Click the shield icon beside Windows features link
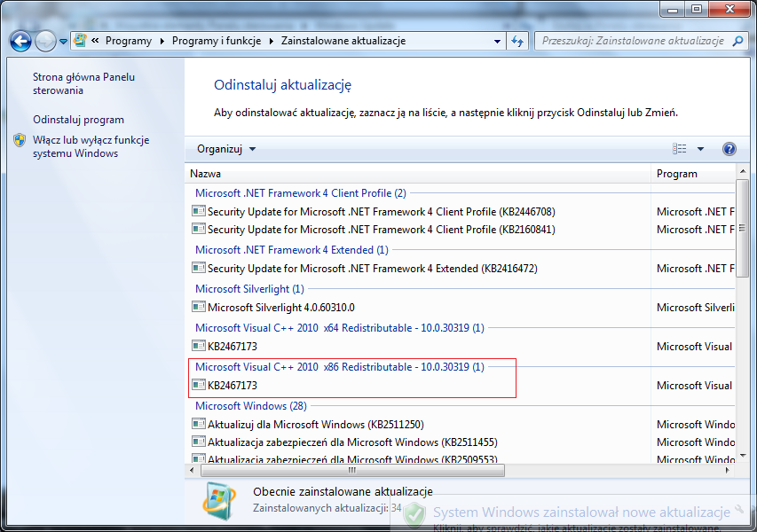This screenshot has width=757, height=532. [x=20, y=140]
